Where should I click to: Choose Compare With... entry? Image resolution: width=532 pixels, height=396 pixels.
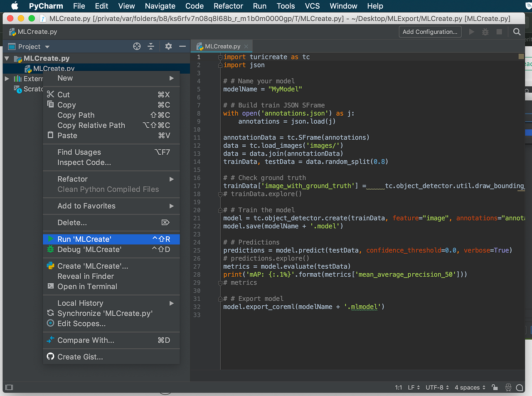click(x=111, y=340)
